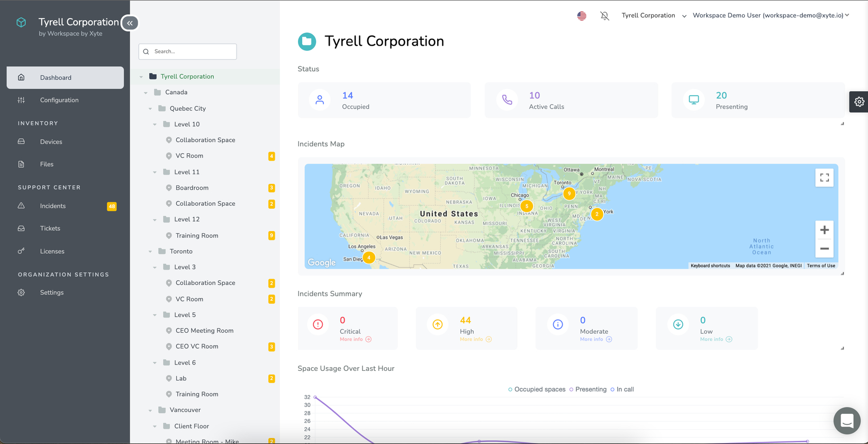Image resolution: width=868 pixels, height=444 pixels.
Task: Select Boardroom space in tree
Action: [x=192, y=188]
